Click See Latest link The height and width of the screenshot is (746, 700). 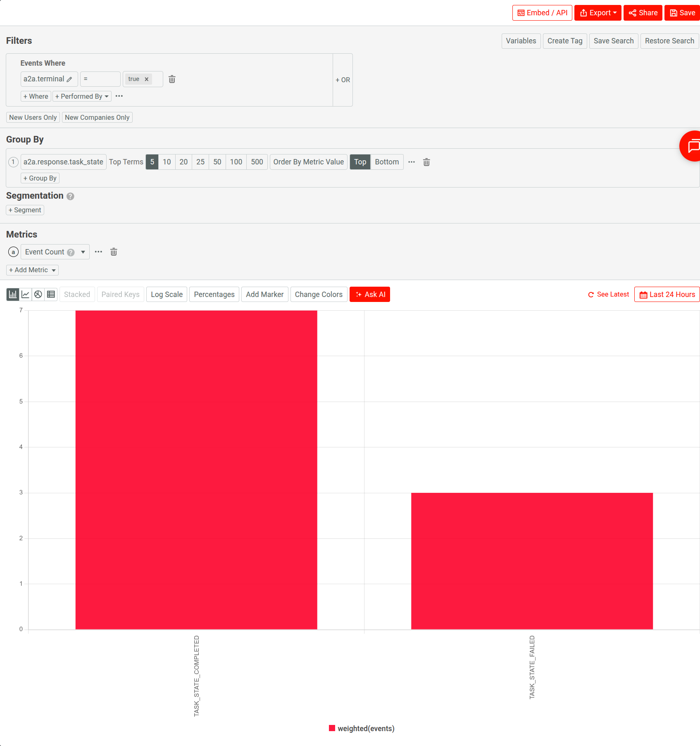[608, 295]
